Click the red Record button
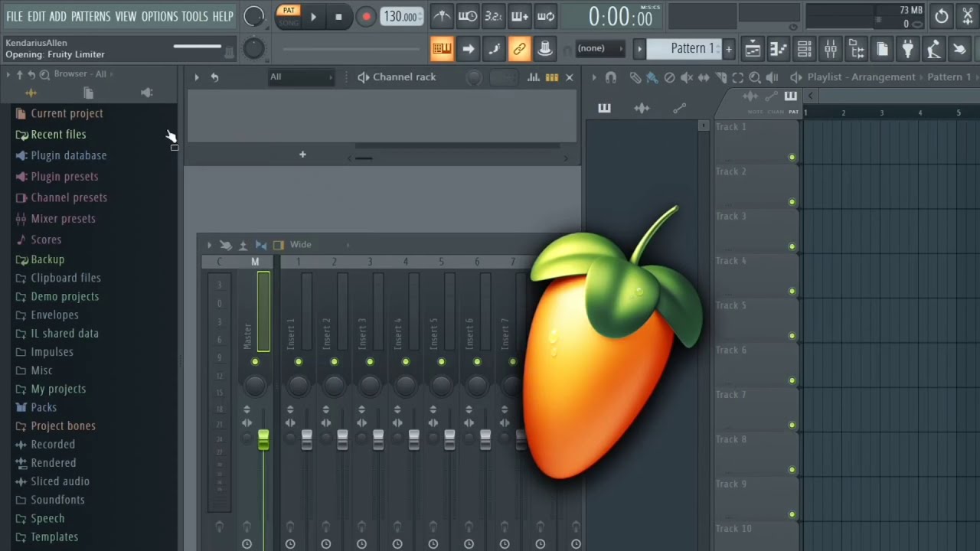This screenshot has width=980, height=551. (366, 16)
